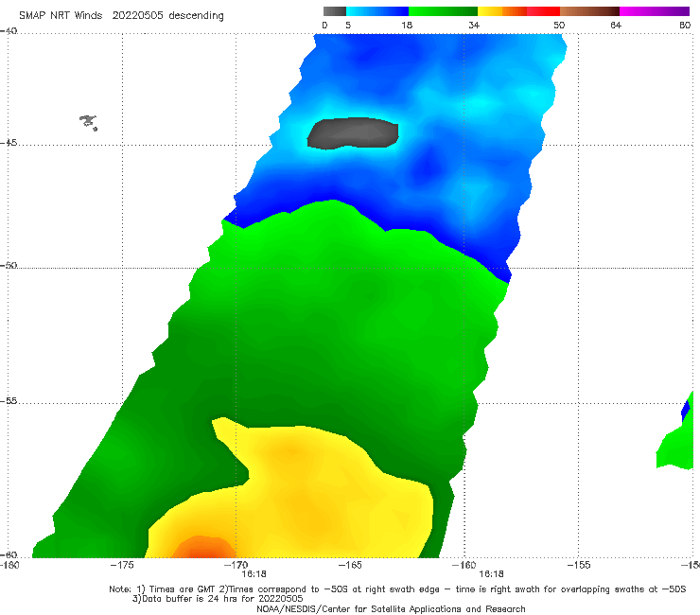Screen dimensions: 700x615
Task: Click the latitude label "-50"
Action: (x=9, y=266)
